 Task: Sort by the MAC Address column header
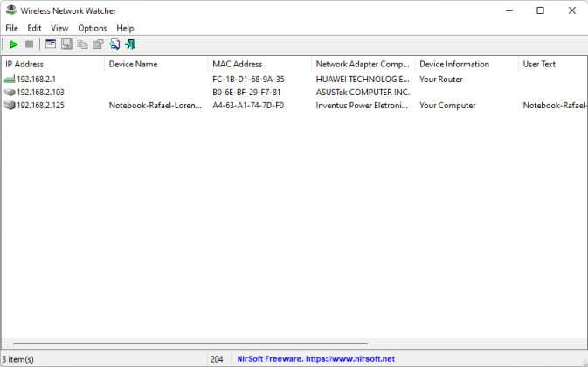coord(259,64)
